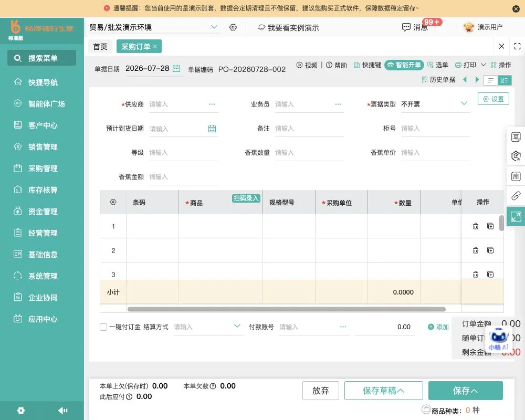525x420 pixels.
Task: Open 经营管理 in sidebar
Action: 42,233
